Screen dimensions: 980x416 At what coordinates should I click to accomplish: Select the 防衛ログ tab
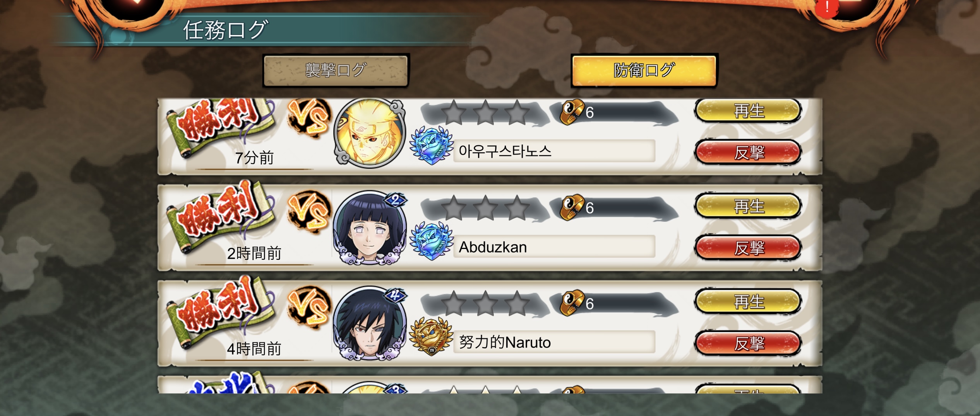(644, 70)
